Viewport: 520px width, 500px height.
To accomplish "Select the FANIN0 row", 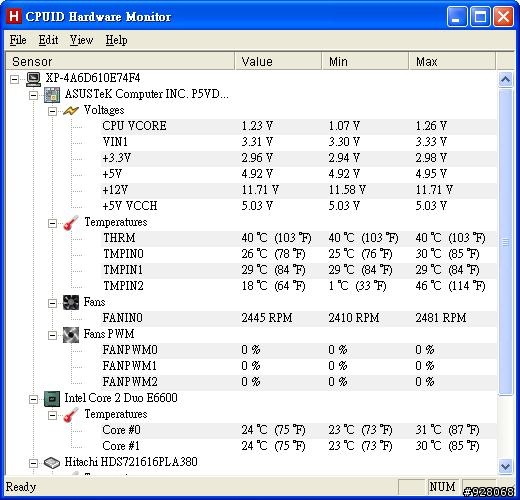I will (x=298, y=318).
